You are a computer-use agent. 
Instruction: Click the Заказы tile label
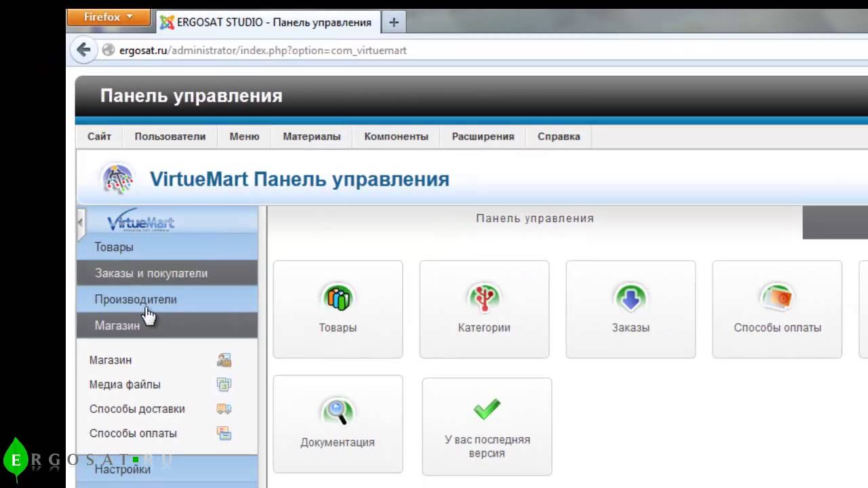click(x=631, y=327)
